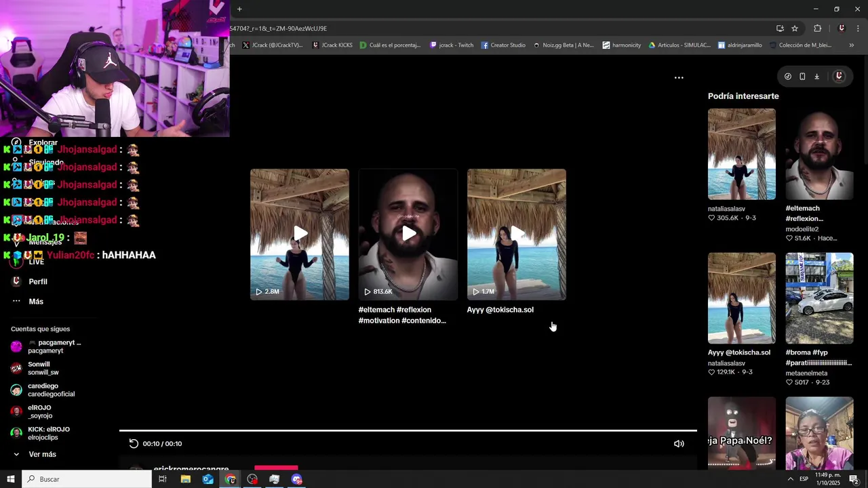Viewport: 868px width, 488px height.
Task: Open the three-dot more options menu
Action: pos(679,77)
